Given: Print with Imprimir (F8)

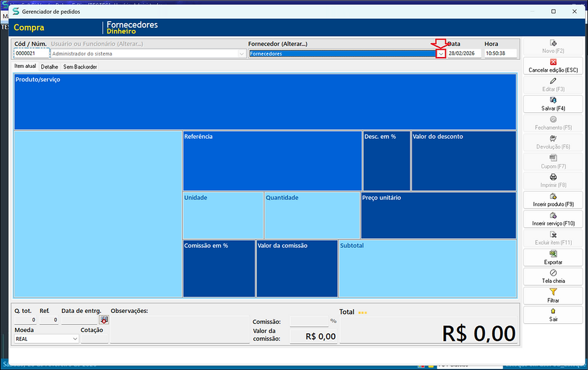Looking at the screenshot, I should (x=553, y=181).
